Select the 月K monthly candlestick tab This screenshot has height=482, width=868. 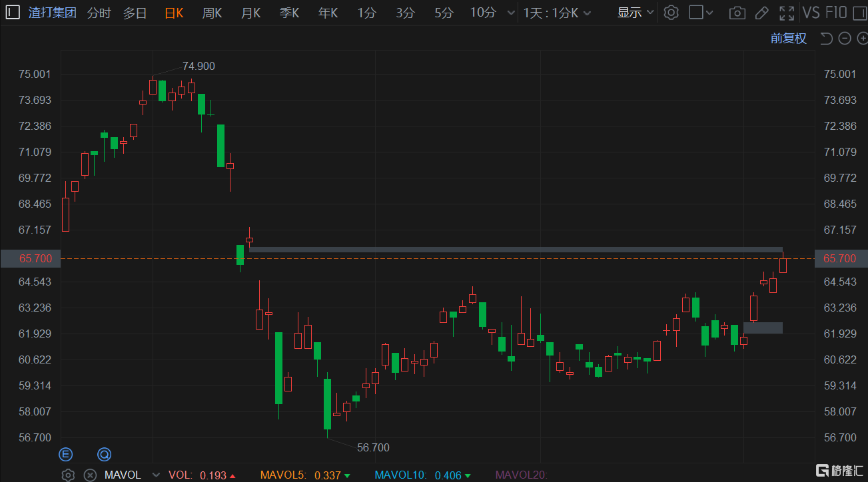point(250,13)
